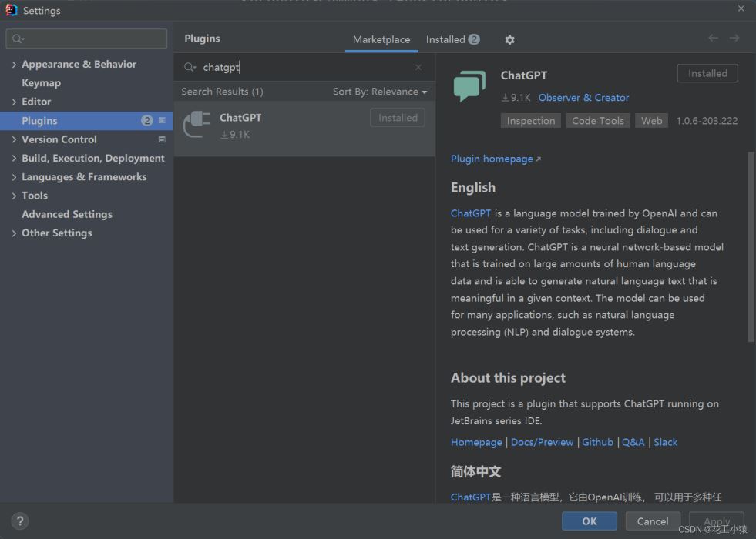This screenshot has width=756, height=539.
Task: Open ChatGPT link in Chinese description
Action: (471, 497)
